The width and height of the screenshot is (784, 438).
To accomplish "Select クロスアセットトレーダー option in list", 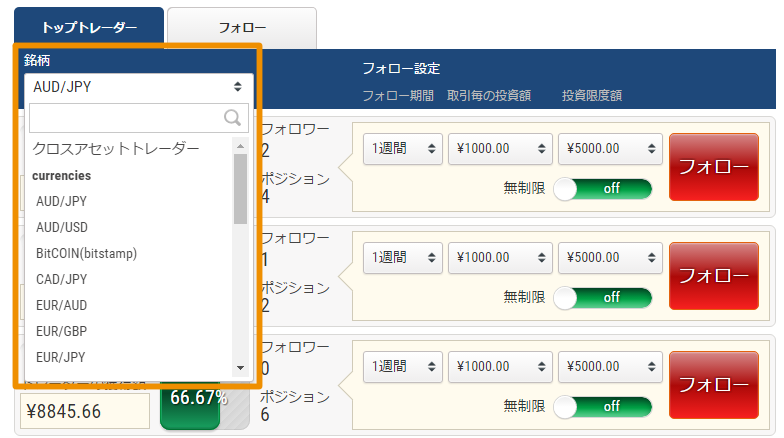I will [x=116, y=148].
